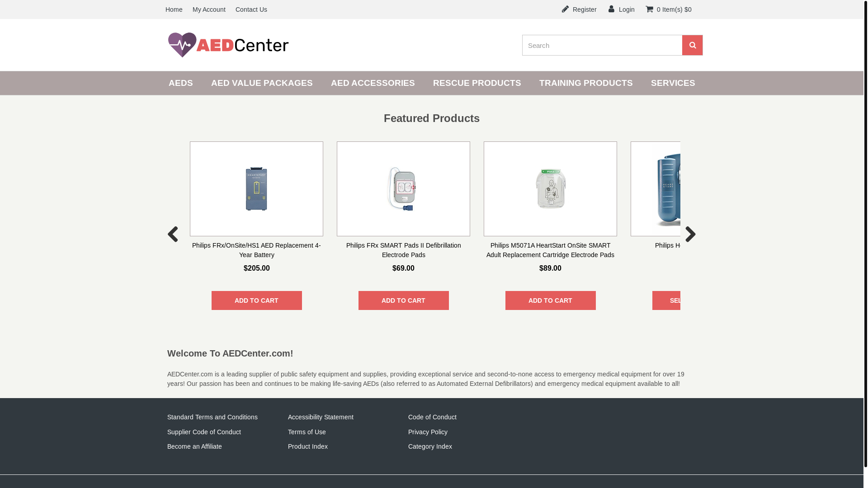Open Accessibility Statement
868x488 pixels.
coord(321,417)
